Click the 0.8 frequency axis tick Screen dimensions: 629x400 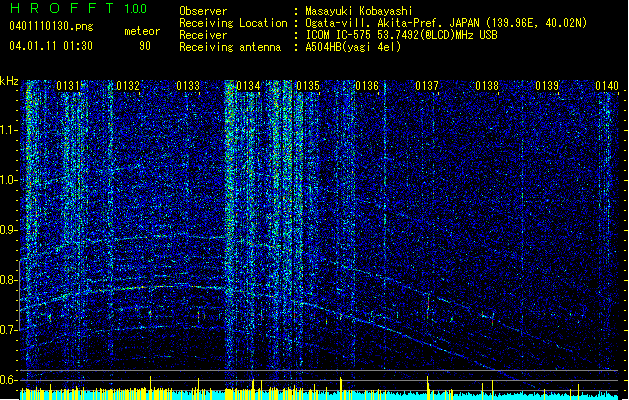[x=9, y=280]
